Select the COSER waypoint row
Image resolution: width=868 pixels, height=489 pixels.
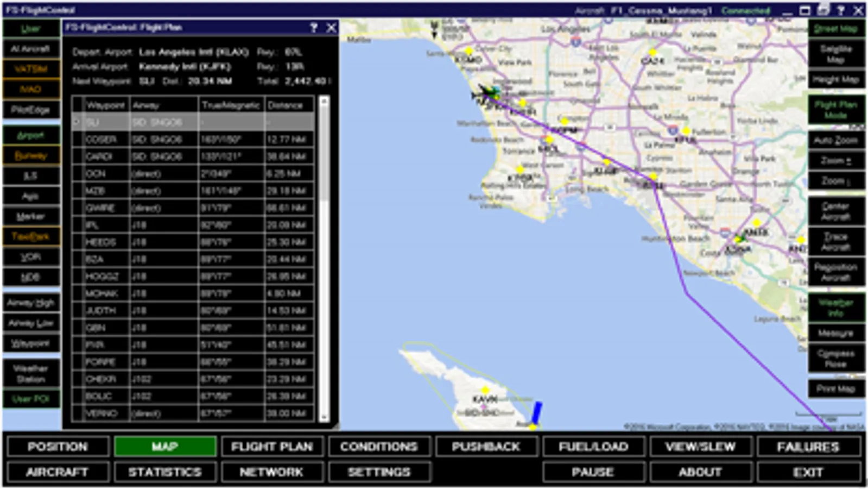[193, 139]
